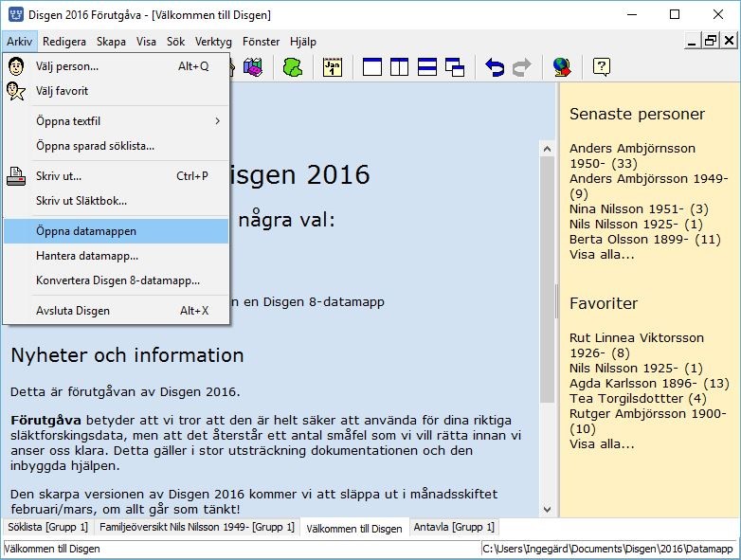Click the printer icon beside Skriv ut
This screenshot has height=560, width=741.
pos(16,176)
